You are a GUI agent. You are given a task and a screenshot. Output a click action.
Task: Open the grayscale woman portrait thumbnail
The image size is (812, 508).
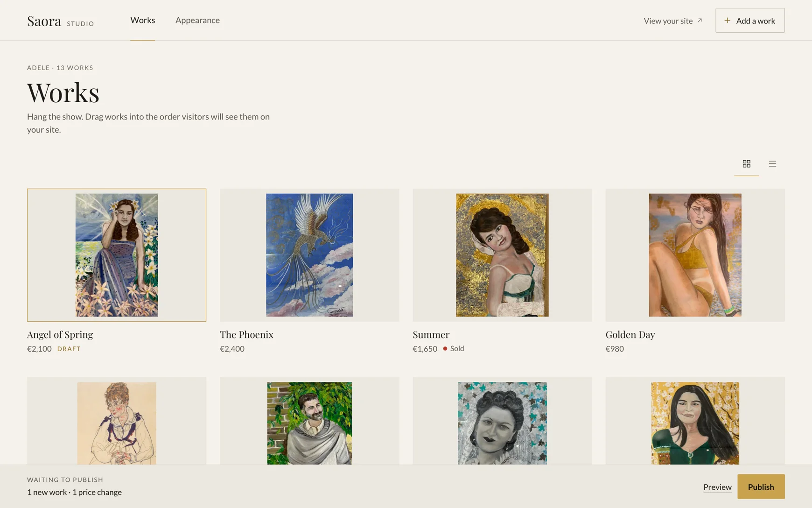click(x=502, y=421)
